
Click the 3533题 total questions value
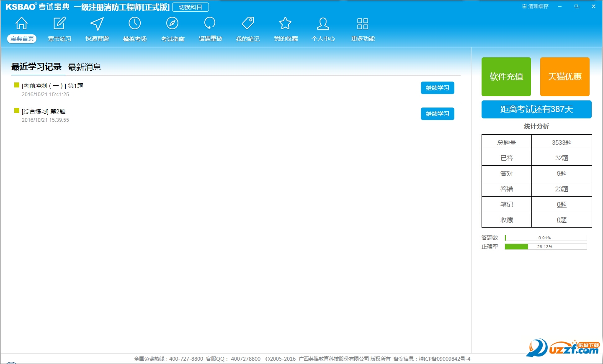coord(562,143)
